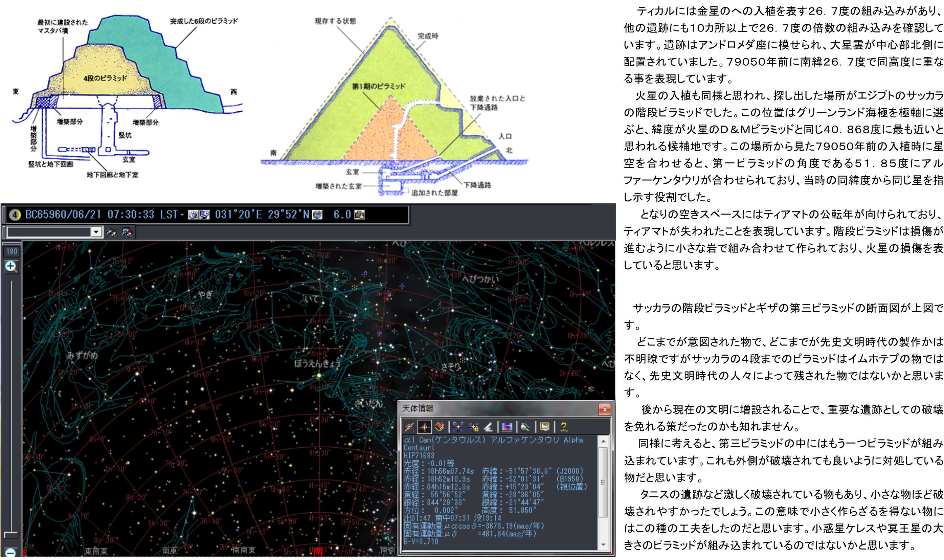This screenshot has width=944, height=560.
Task: Toggle the crossed-out star marker icon
Action: point(409,427)
